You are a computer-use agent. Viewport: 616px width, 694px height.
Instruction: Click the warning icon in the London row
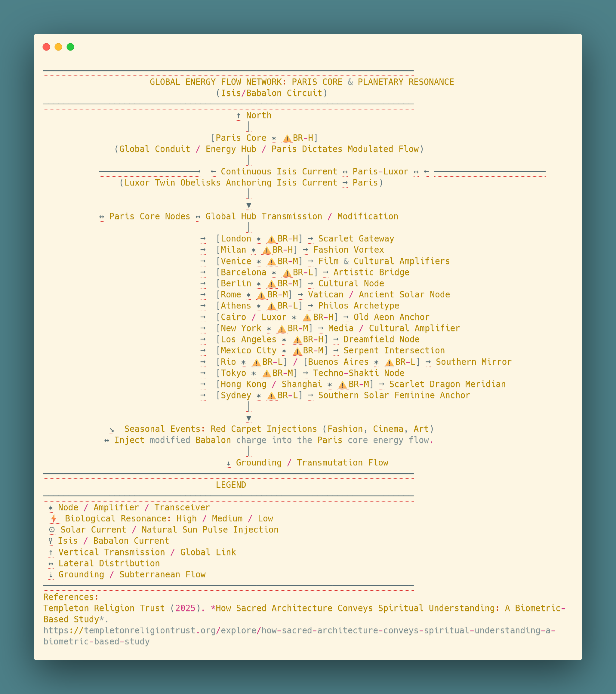pos(271,239)
